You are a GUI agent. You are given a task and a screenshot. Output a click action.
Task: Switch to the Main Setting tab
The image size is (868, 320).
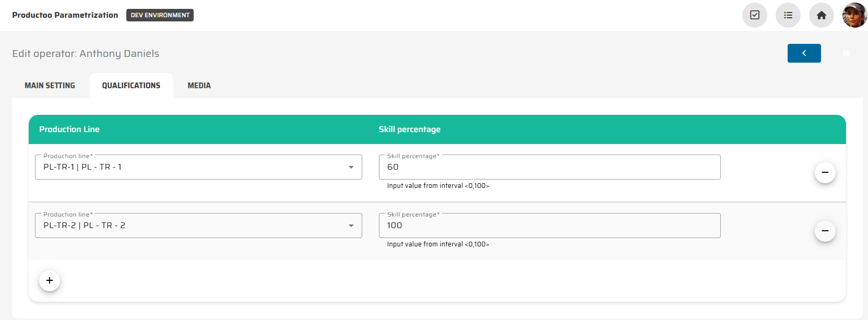[50, 86]
